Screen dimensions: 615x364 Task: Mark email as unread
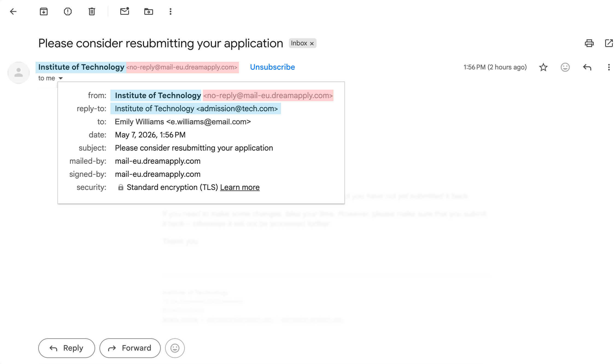pos(125,11)
